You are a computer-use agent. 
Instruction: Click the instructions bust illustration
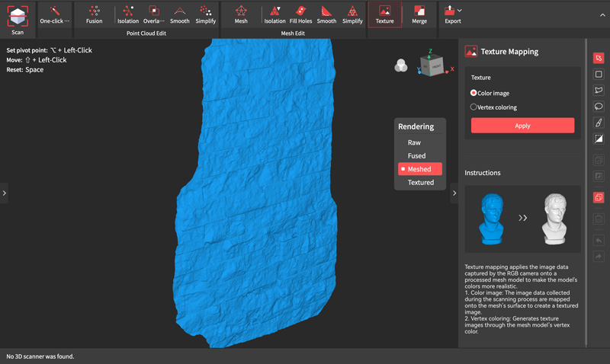[522, 219]
